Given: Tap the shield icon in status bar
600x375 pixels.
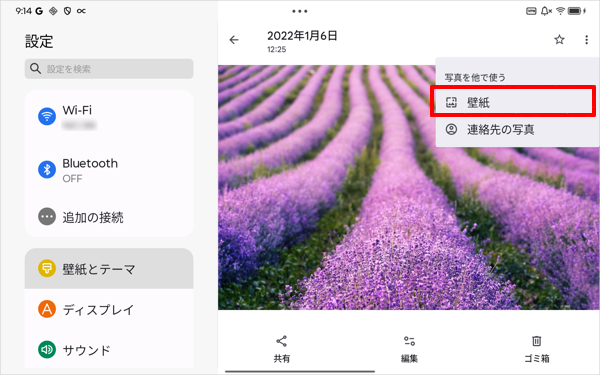Looking at the screenshot, I should coord(67,11).
